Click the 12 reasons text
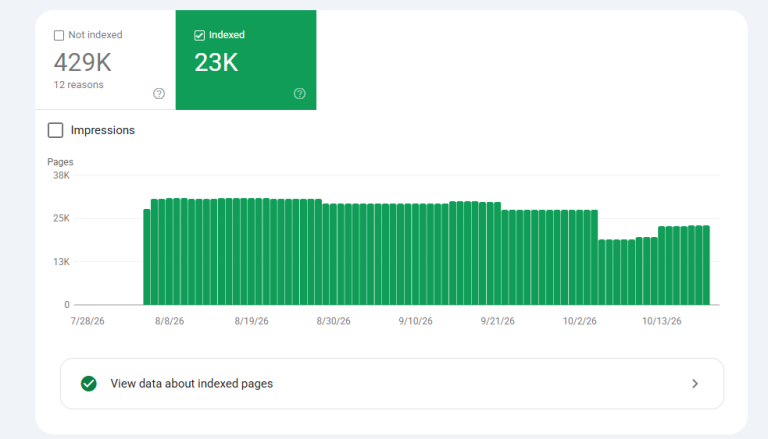Image resolution: width=768 pixels, height=439 pixels. [78, 85]
